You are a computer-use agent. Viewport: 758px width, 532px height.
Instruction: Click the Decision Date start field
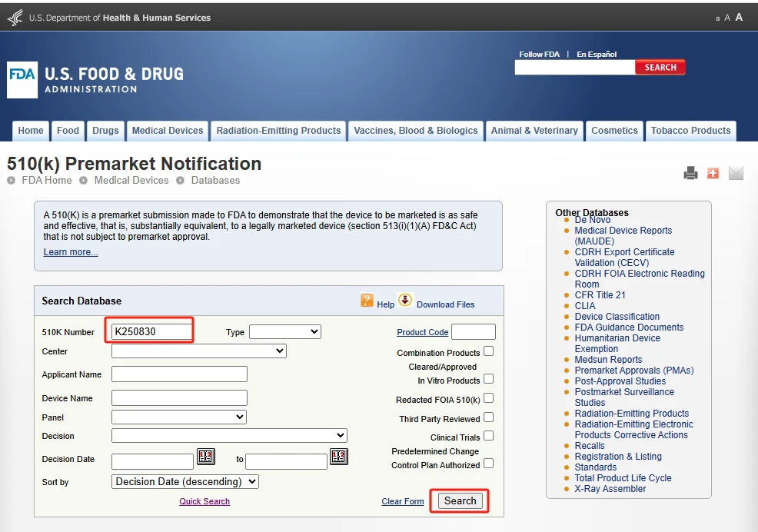[x=152, y=461]
